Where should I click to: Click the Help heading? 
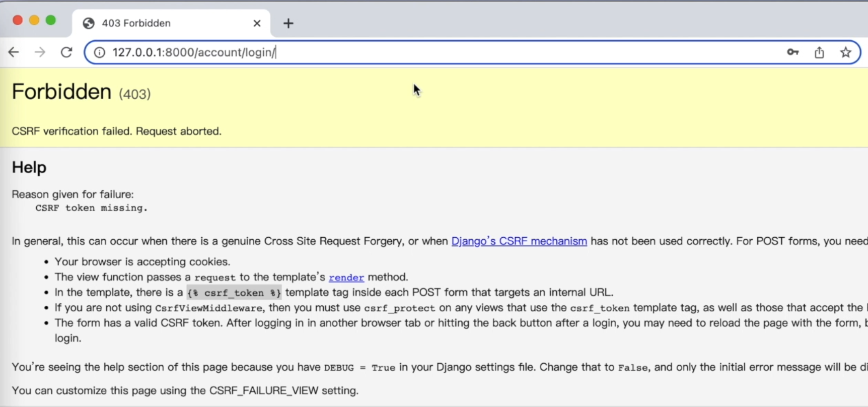click(29, 167)
